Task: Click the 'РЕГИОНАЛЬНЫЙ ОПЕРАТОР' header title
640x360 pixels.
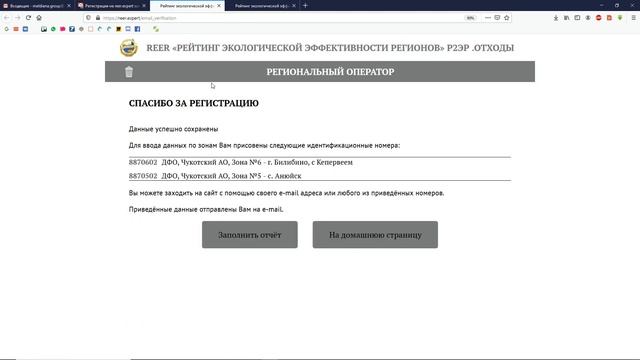Action: coord(330,72)
